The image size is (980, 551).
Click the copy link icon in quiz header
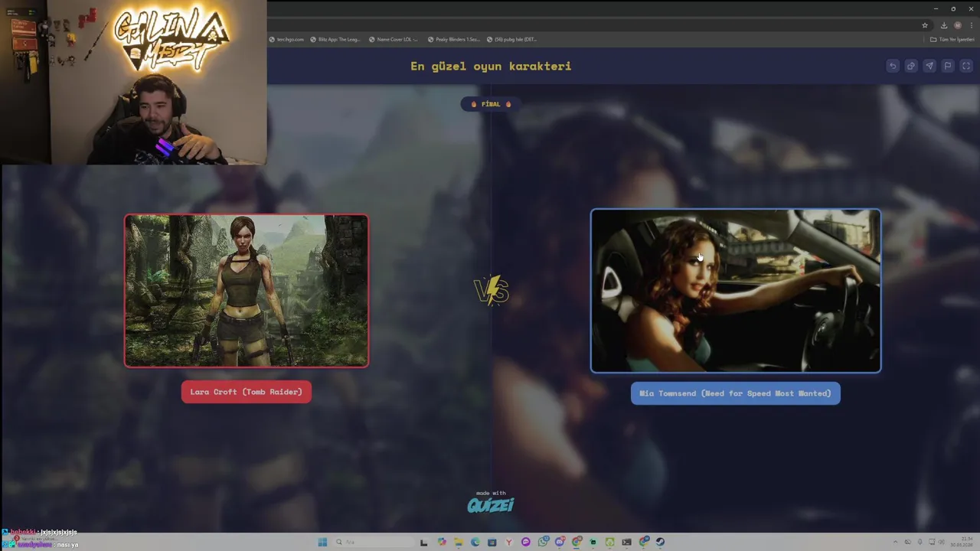click(x=911, y=66)
